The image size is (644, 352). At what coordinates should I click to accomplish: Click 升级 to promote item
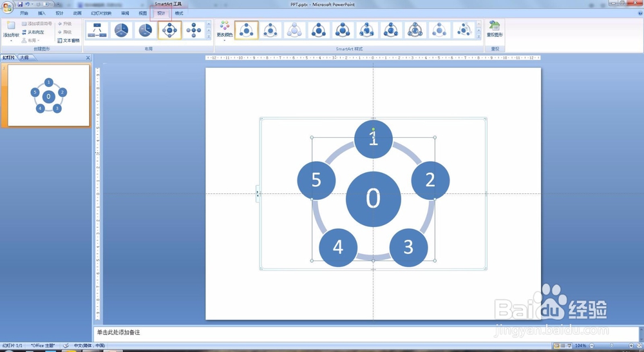point(65,24)
